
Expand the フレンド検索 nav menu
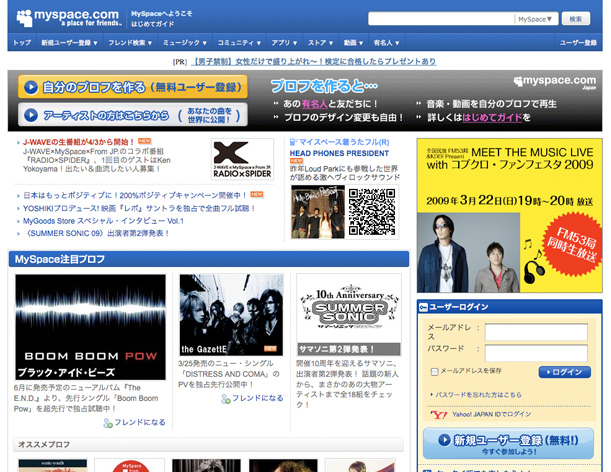pos(130,42)
